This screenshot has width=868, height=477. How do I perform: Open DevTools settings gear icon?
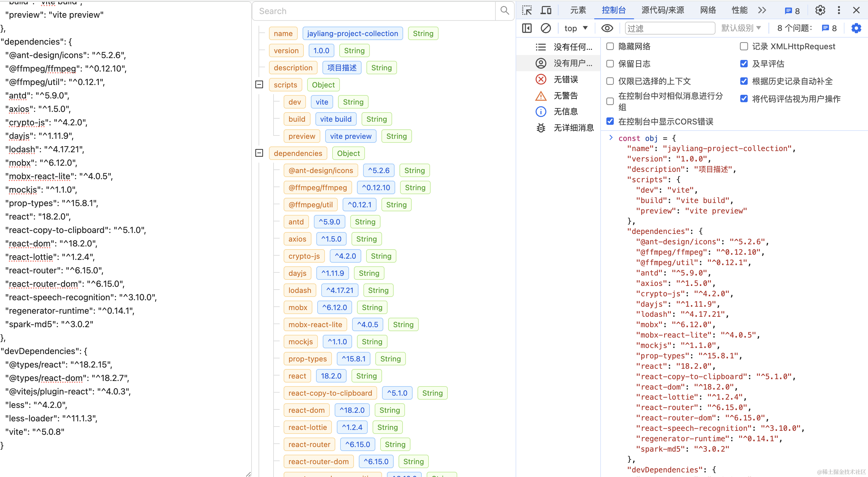click(x=820, y=10)
